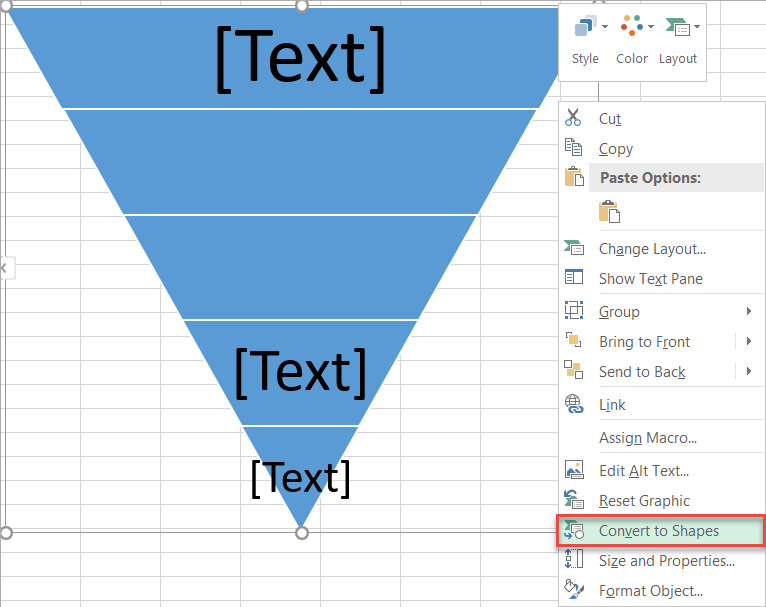Click the Link globe icon

(x=574, y=404)
